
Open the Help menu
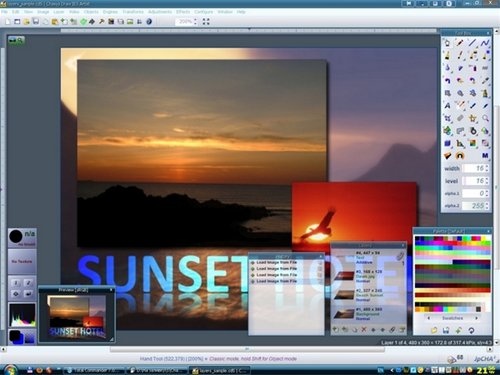[241, 12]
